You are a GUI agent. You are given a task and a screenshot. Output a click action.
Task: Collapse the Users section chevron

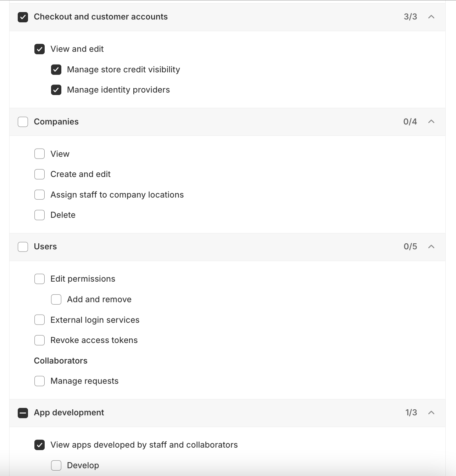[x=431, y=247]
